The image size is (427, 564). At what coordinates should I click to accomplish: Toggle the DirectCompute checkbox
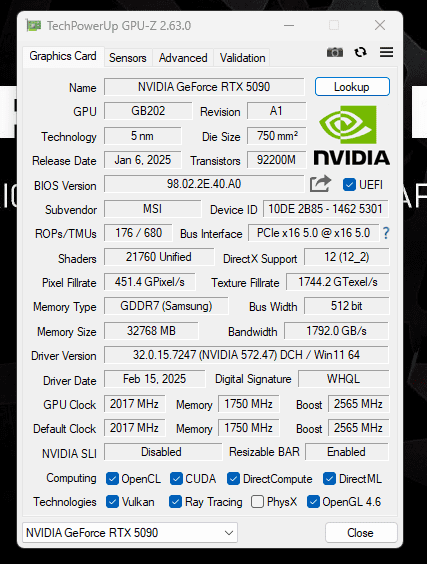point(233,479)
